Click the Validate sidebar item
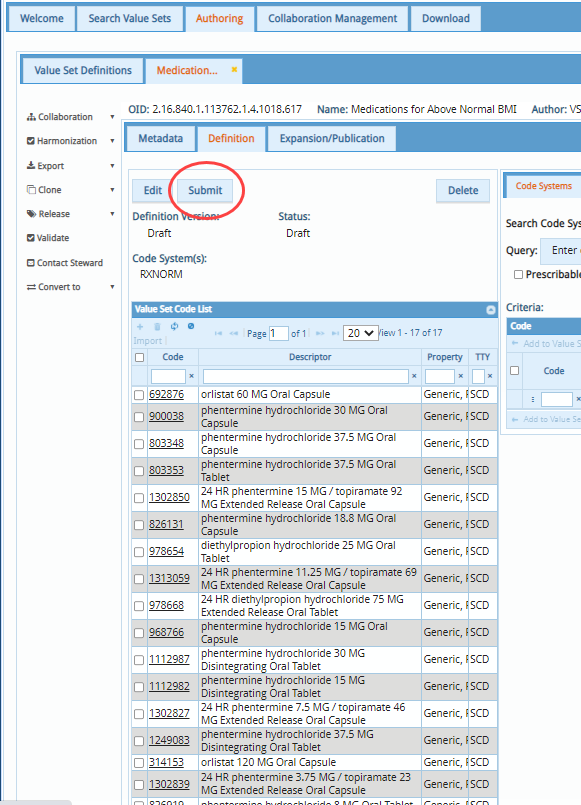Image resolution: width=581 pixels, height=805 pixels. (48, 238)
